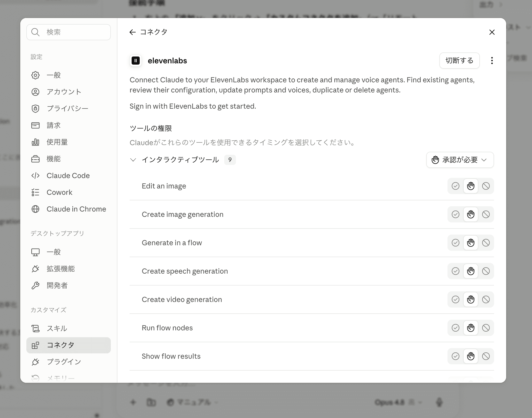The image size is (532, 418).
Task: Open 一般 under デスクトップアプリ
Action: point(69,252)
